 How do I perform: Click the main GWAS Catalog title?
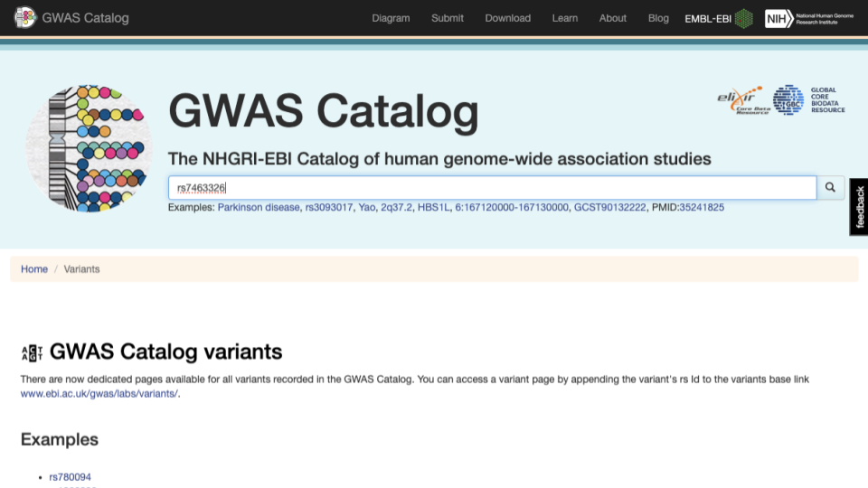(324, 112)
